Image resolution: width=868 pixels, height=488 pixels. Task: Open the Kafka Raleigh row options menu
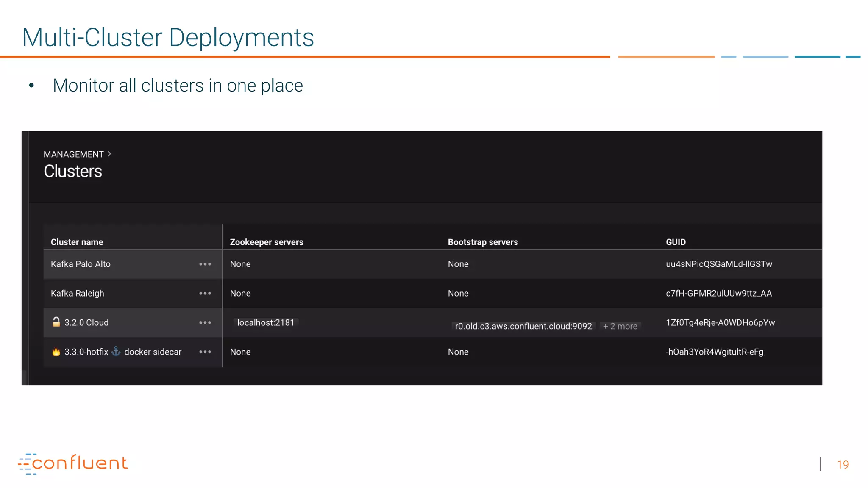(x=205, y=293)
